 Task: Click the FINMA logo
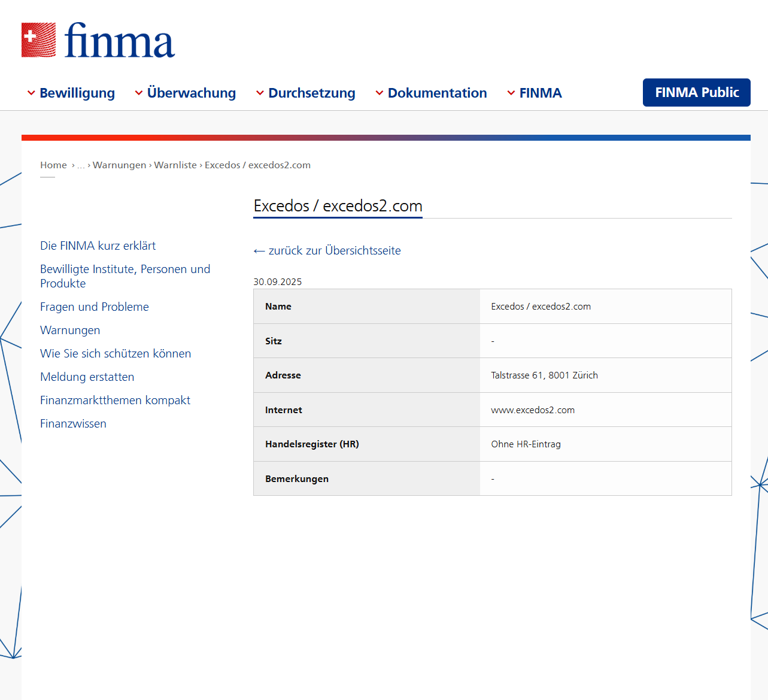click(x=98, y=40)
